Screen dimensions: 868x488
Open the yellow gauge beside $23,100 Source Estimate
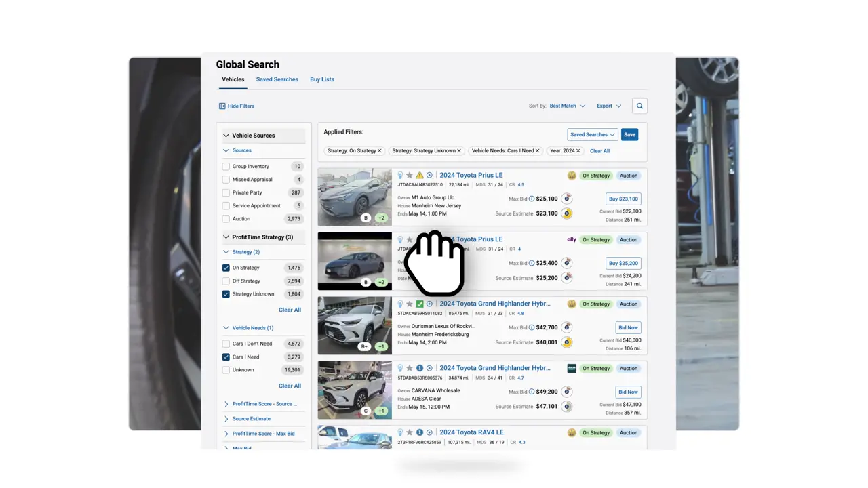pyautogui.click(x=567, y=213)
